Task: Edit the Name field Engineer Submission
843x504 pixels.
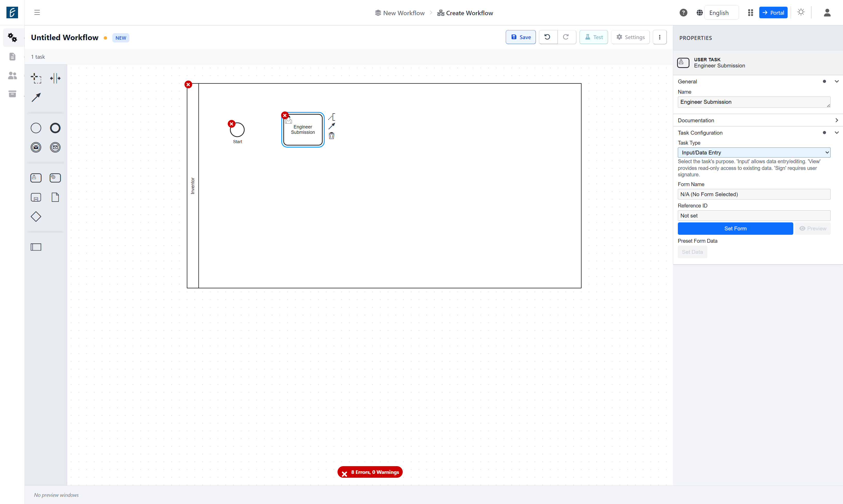Action: click(754, 102)
